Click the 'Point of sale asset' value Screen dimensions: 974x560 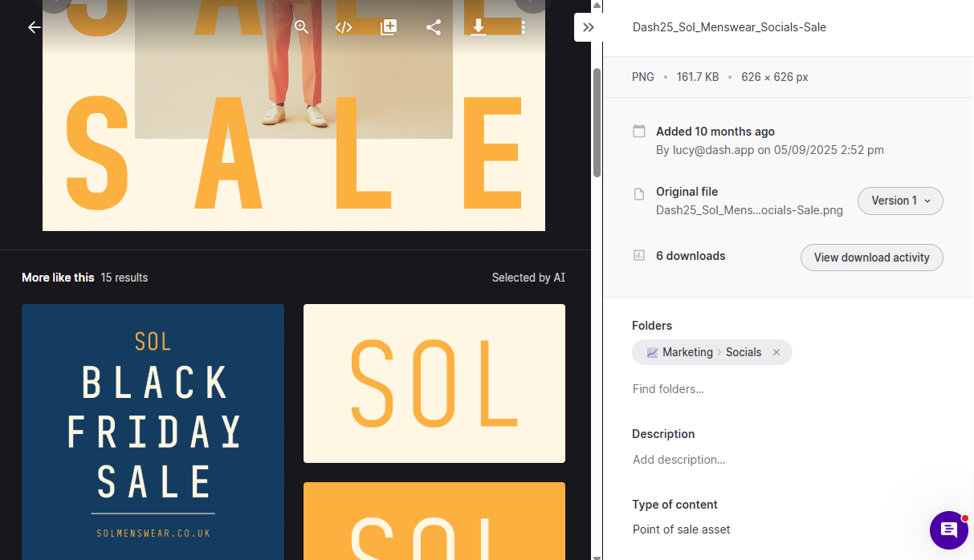[x=681, y=530]
